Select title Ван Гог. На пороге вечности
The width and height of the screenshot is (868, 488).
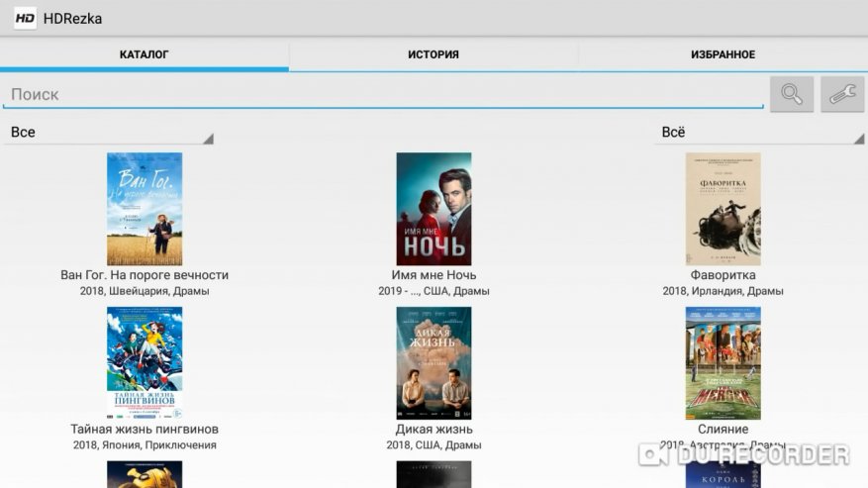point(145,275)
